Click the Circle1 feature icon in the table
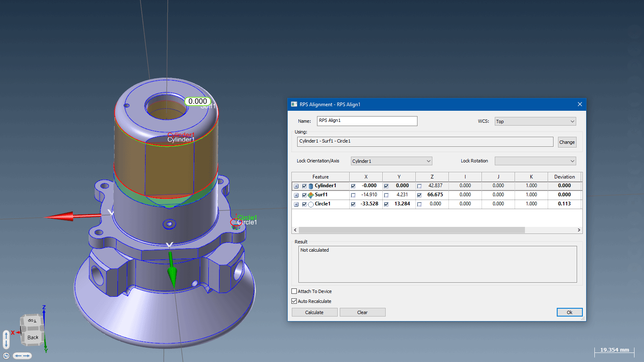 (311, 204)
